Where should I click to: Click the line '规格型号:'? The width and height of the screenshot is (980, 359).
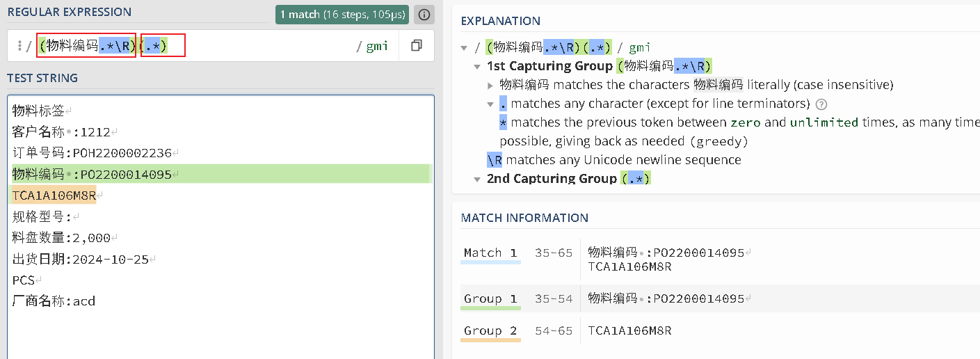pyautogui.click(x=46, y=217)
